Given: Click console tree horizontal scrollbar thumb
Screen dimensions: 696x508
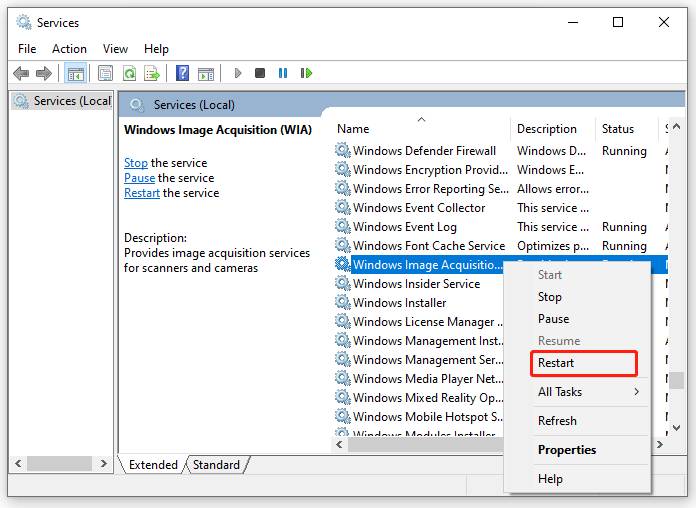Looking at the screenshot, I should click(59, 464).
